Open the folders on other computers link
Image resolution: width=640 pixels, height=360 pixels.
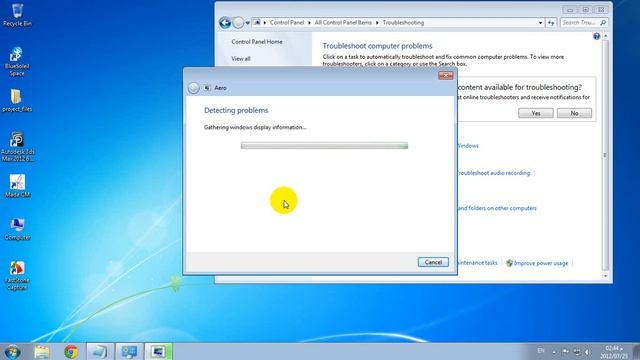(x=497, y=208)
